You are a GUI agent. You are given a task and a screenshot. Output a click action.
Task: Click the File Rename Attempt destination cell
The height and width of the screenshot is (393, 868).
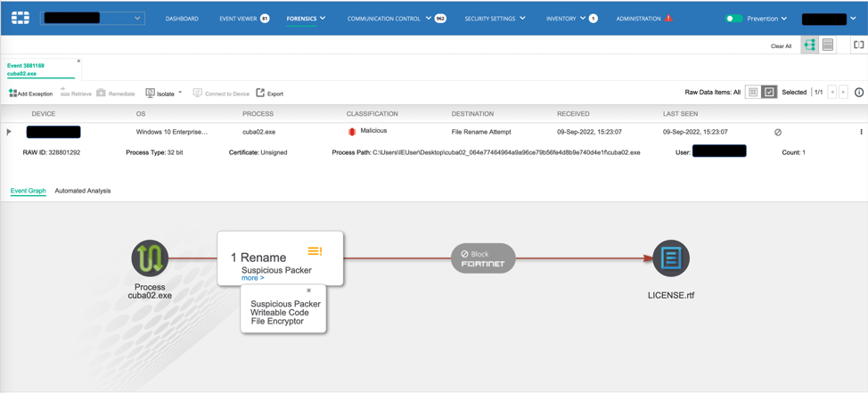(481, 132)
